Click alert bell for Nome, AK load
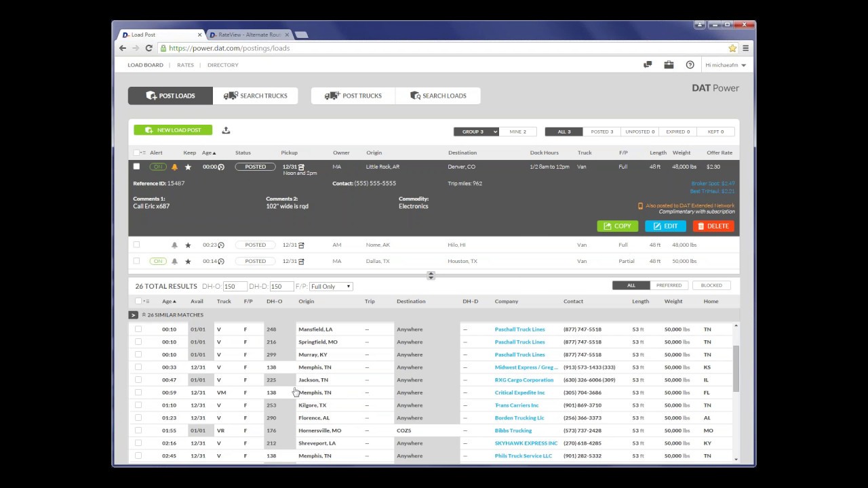The image size is (868, 488). tap(174, 245)
